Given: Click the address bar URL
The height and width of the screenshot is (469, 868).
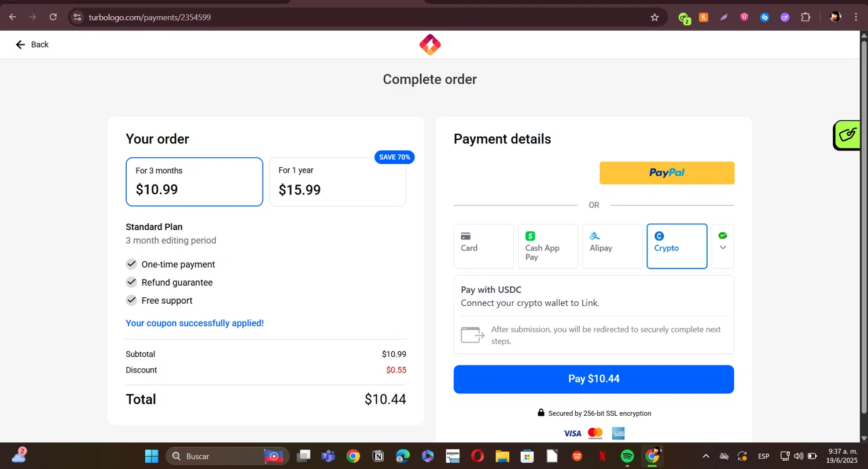Looking at the screenshot, I should pos(150,17).
